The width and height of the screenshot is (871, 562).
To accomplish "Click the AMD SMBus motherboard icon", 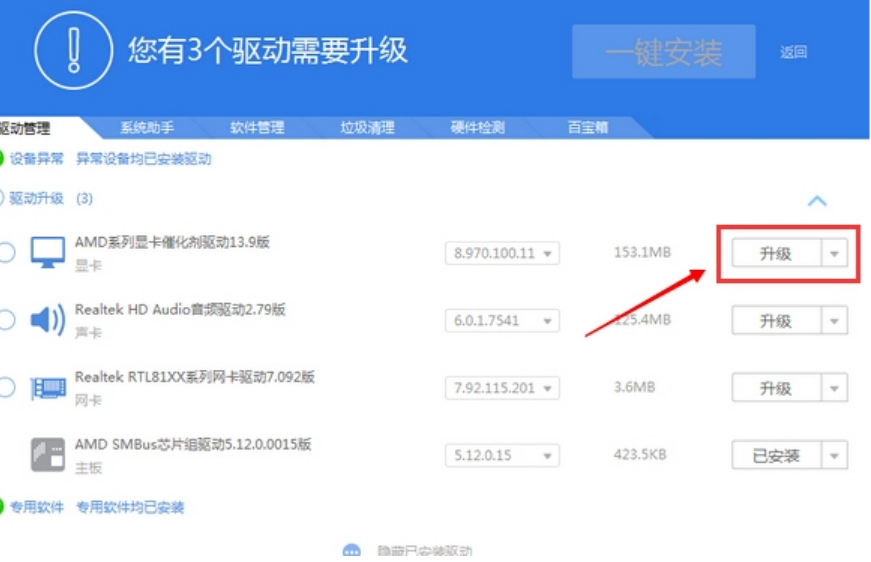I will (47, 455).
